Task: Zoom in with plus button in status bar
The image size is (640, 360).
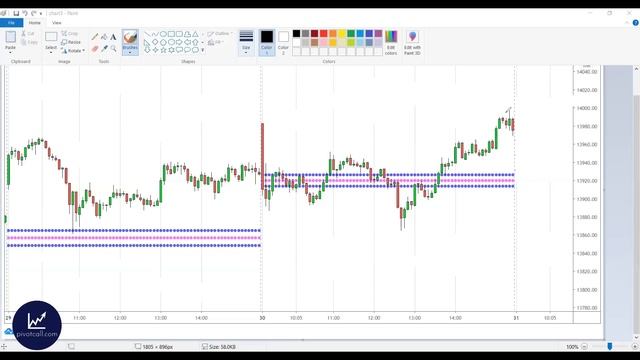Action: (635, 347)
